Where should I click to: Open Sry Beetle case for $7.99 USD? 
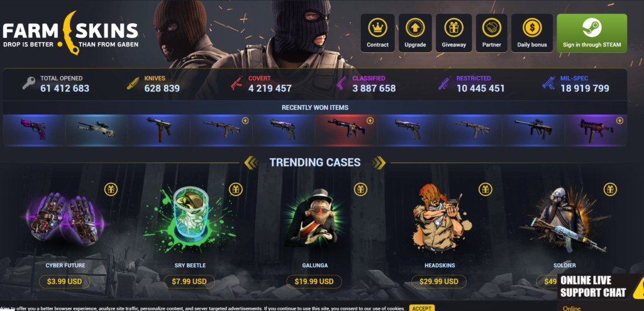click(x=189, y=282)
